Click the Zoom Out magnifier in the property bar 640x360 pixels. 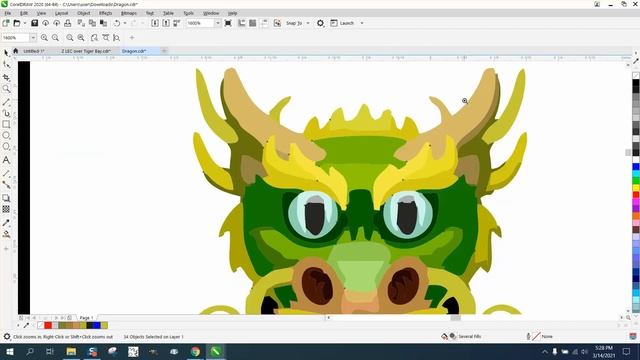[55, 38]
